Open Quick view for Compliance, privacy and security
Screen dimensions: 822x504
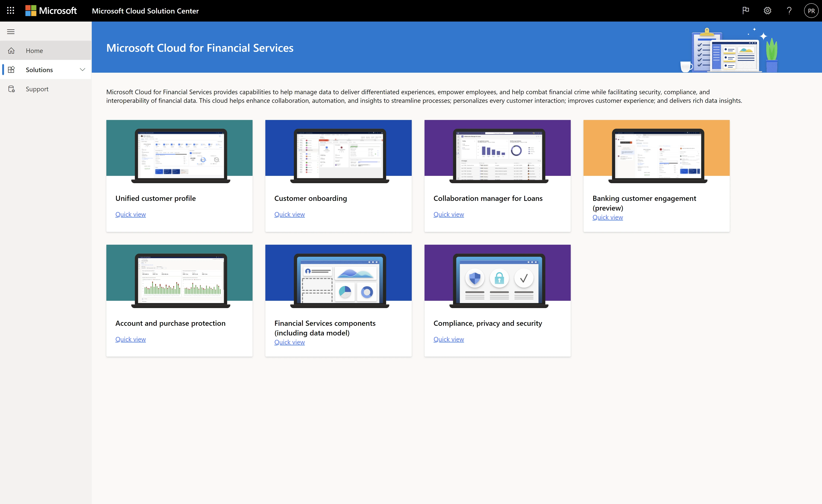(x=448, y=339)
